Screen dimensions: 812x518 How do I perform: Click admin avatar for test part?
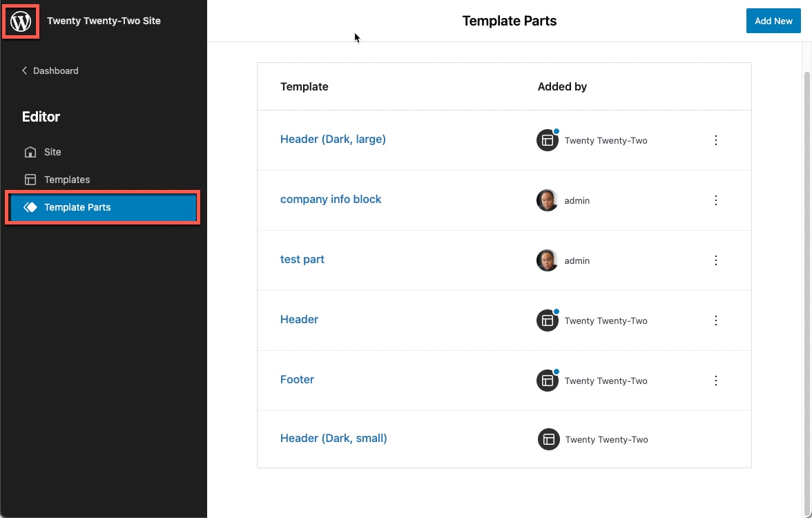click(547, 260)
